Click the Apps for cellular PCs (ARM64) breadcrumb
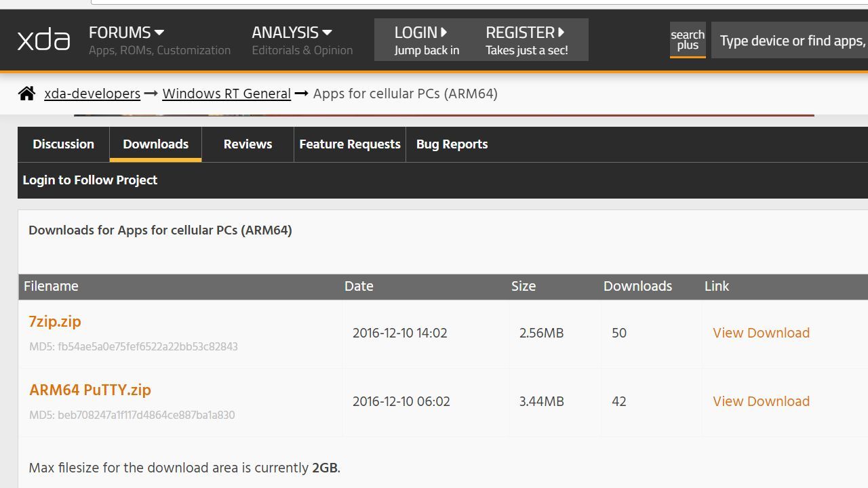Screen dimensions: 868x488 (406, 94)
